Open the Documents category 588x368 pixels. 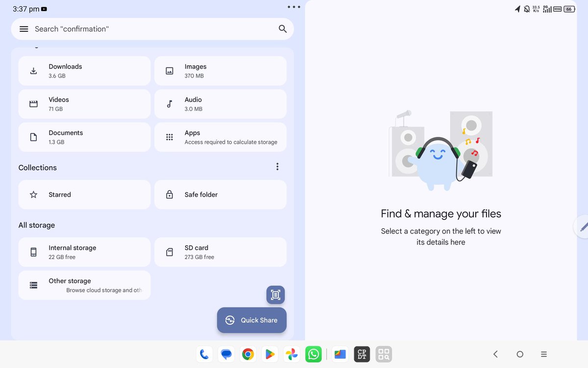click(x=84, y=137)
